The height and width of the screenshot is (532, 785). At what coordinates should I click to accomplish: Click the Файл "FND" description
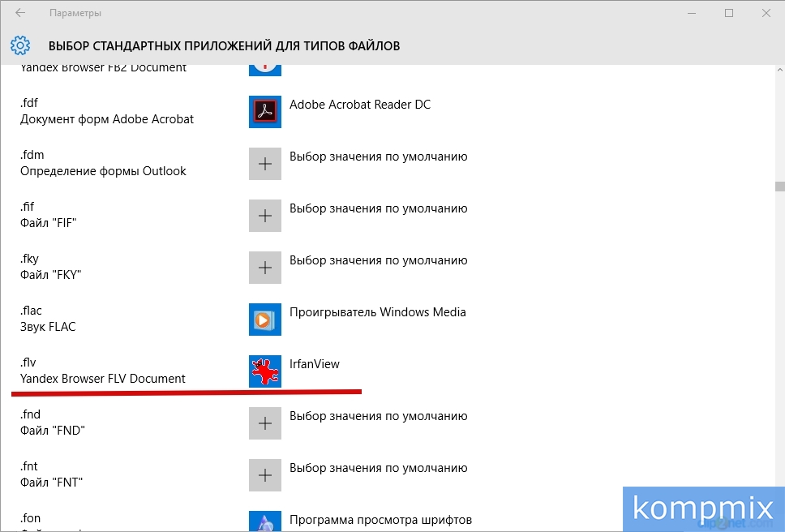pos(53,431)
